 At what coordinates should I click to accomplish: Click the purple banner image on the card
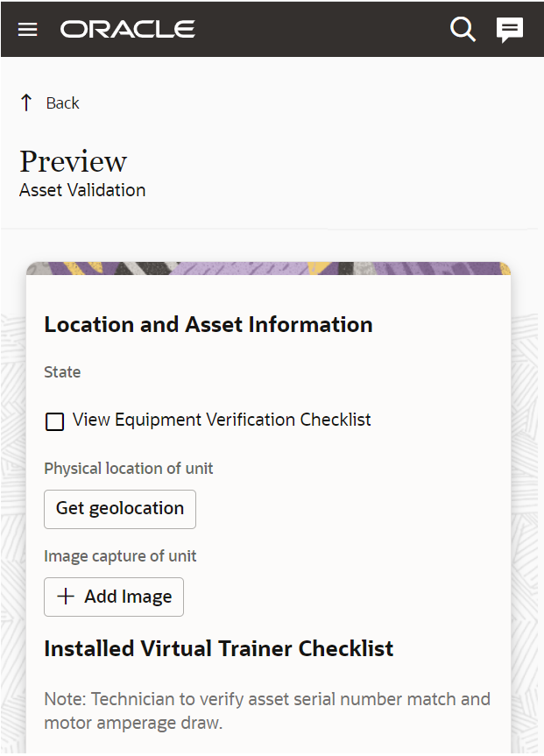268,270
